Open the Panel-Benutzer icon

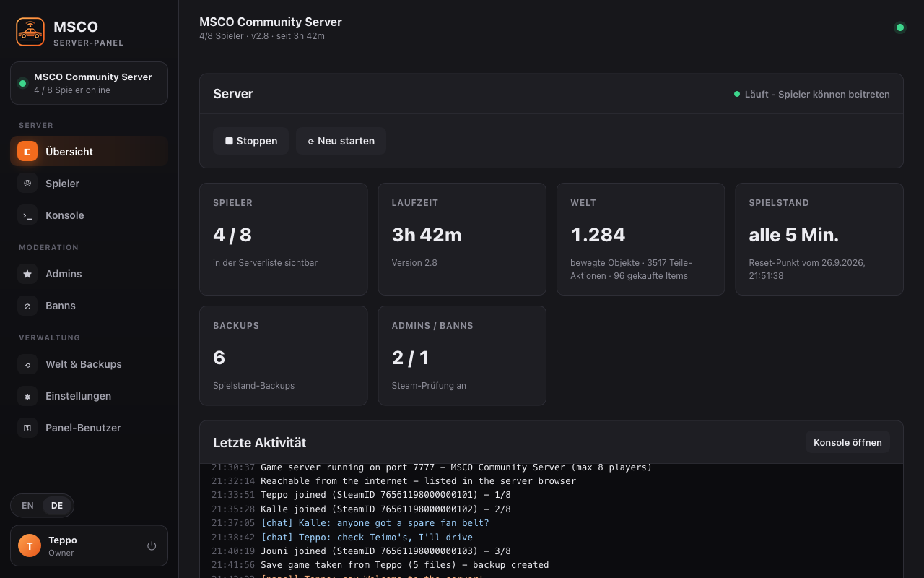27,428
